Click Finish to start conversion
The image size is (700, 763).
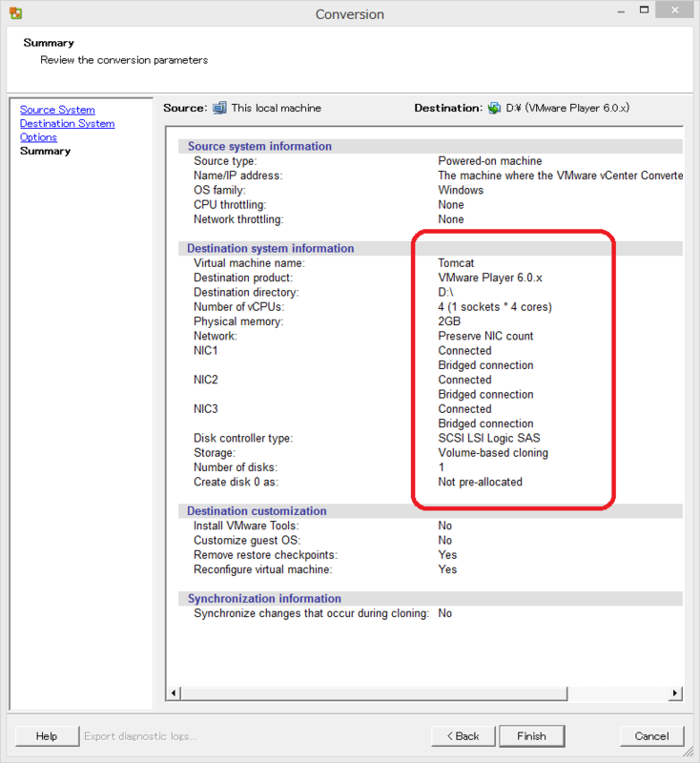coord(532,736)
